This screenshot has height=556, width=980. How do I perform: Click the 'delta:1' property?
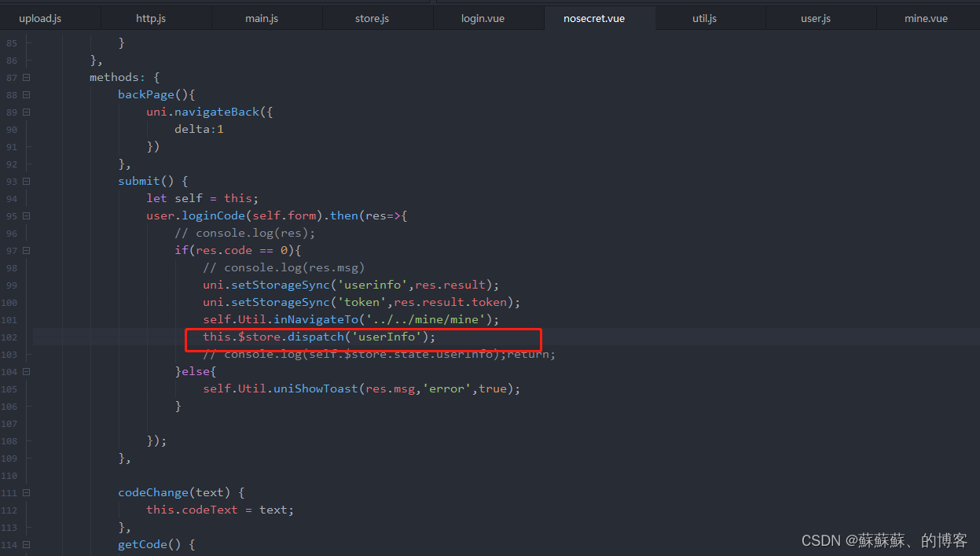tap(199, 129)
